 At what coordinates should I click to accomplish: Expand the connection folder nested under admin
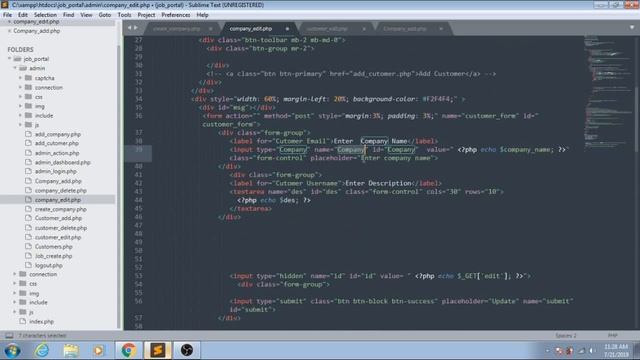(20, 87)
